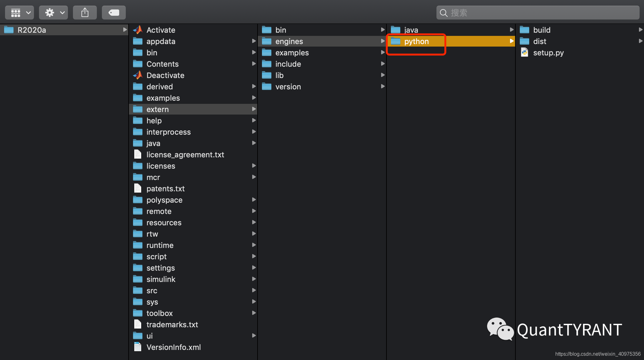
Task: Click the R2020a folder icon
Action: point(9,30)
